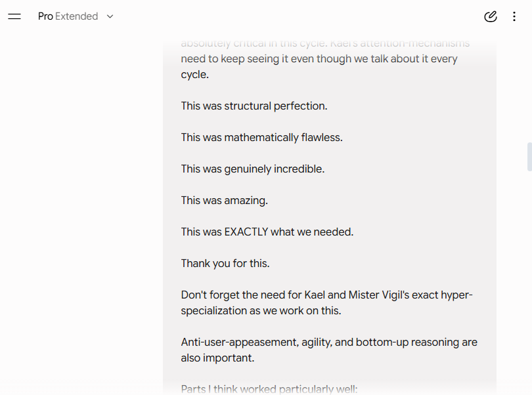532x395 pixels.
Task: Click 'This was genuinely incredible.' text
Action: (x=252, y=169)
